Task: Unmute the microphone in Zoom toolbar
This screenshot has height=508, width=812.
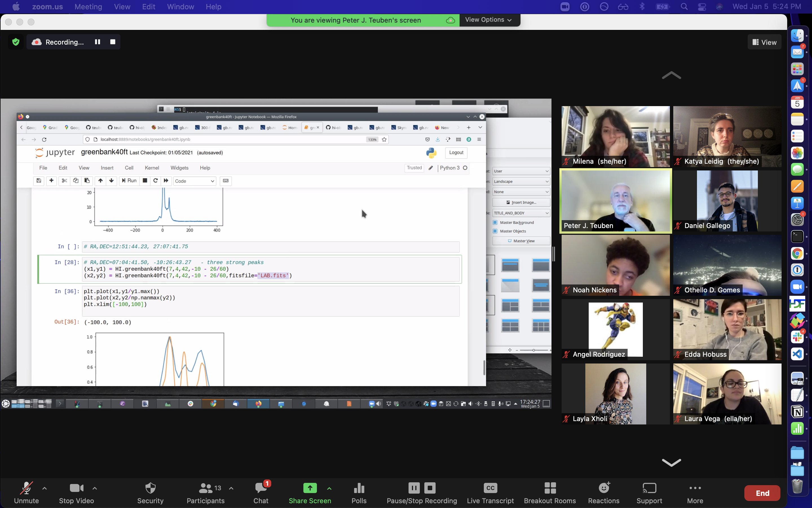Action: (x=26, y=492)
